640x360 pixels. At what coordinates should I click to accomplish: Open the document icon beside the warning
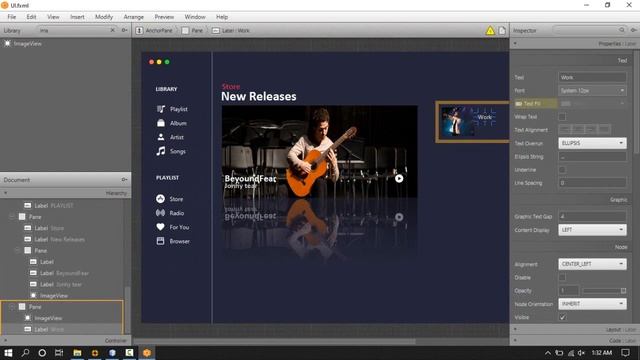pos(502,31)
